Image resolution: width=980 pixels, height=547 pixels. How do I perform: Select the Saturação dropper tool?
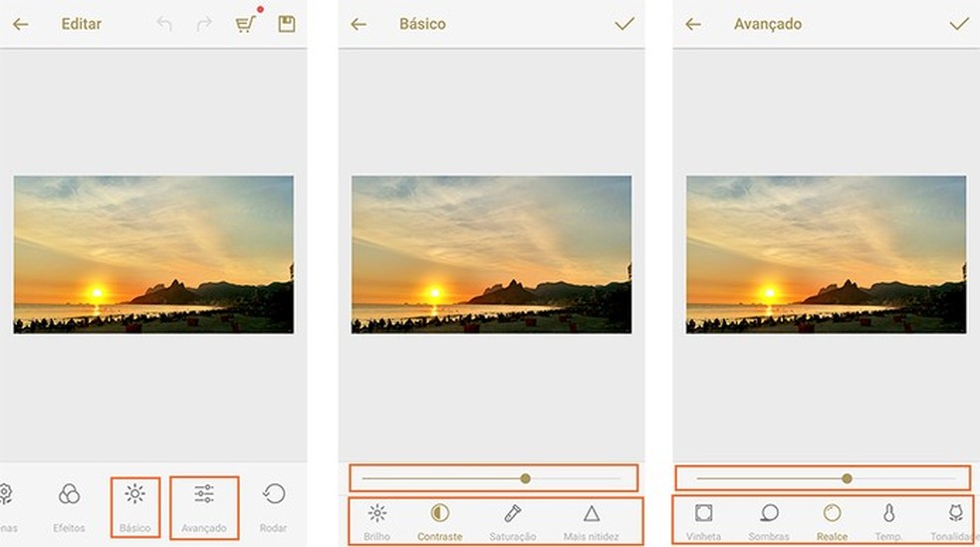coord(513,523)
